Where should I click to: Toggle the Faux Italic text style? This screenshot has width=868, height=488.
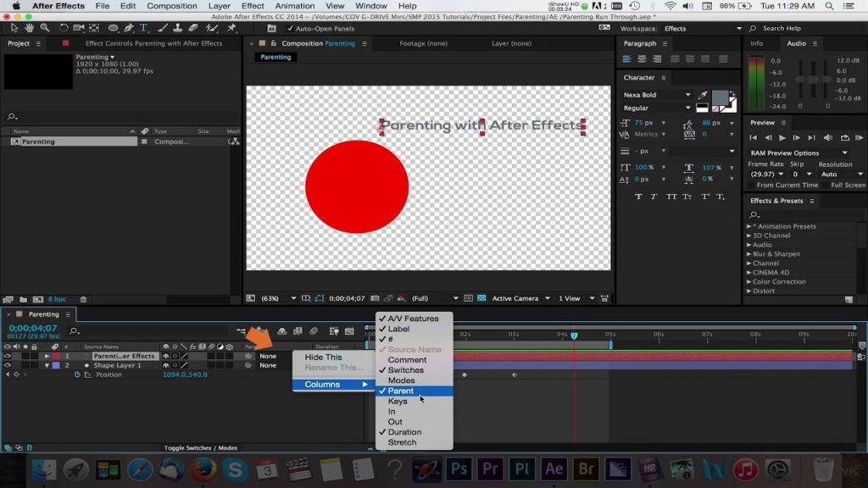coord(654,197)
